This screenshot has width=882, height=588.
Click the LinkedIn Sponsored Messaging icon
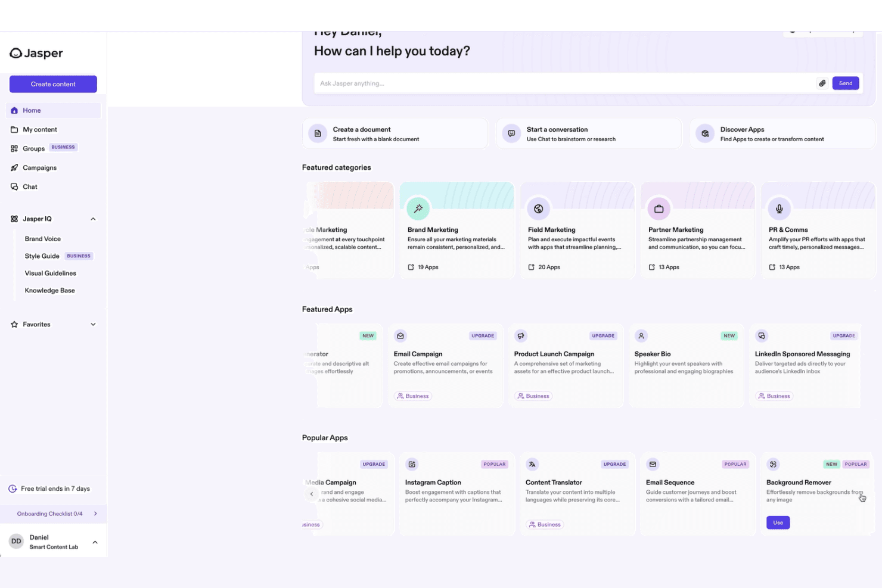pyautogui.click(x=762, y=336)
